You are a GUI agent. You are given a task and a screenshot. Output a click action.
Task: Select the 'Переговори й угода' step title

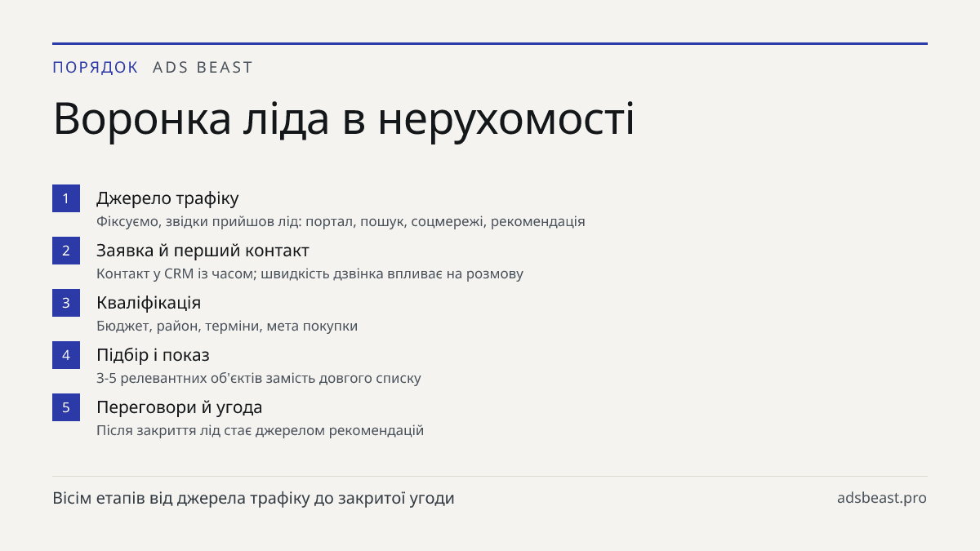(x=180, y=407)
